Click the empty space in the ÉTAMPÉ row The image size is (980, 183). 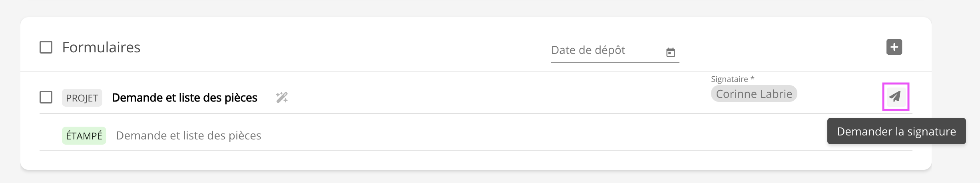(x=520, y=135)
